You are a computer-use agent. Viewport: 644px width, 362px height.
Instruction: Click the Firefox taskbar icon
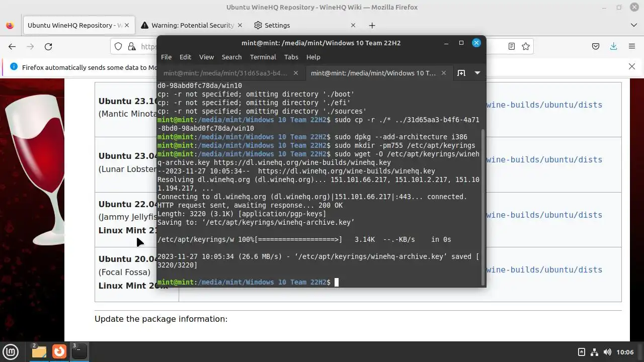(x=59, y=351)
